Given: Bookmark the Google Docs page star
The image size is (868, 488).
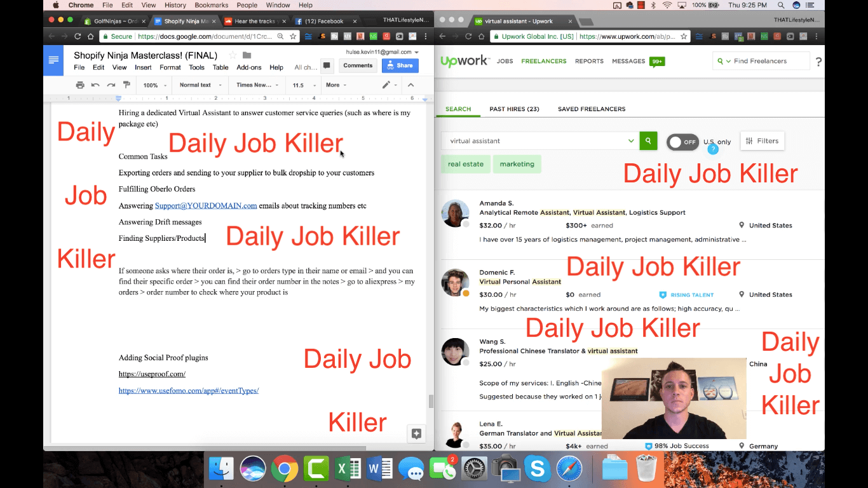Looking at the screenshot, I should pyautogui.click(x=293, y=36).
